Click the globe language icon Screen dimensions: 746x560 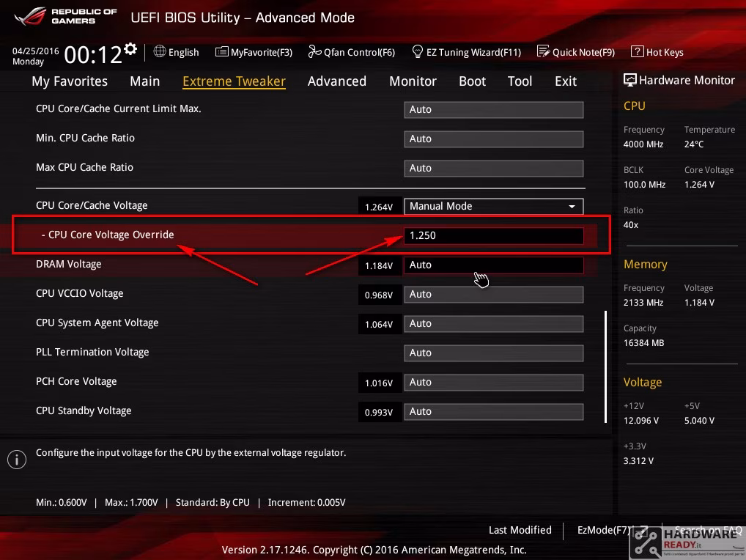coord(159,51)
